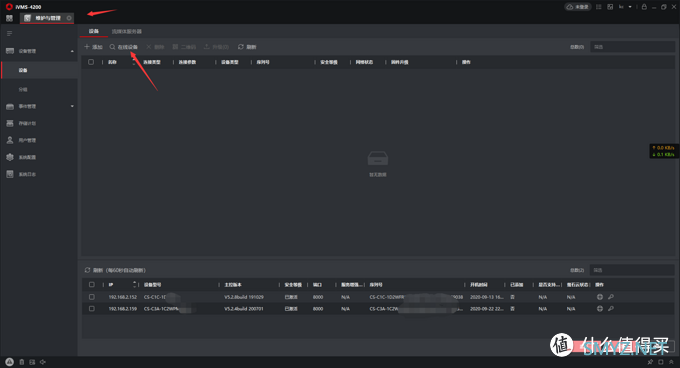This screenshot has height=368, width=680.
Task: Click the lock icon in title bar
Action: click(x=644, y=7)
